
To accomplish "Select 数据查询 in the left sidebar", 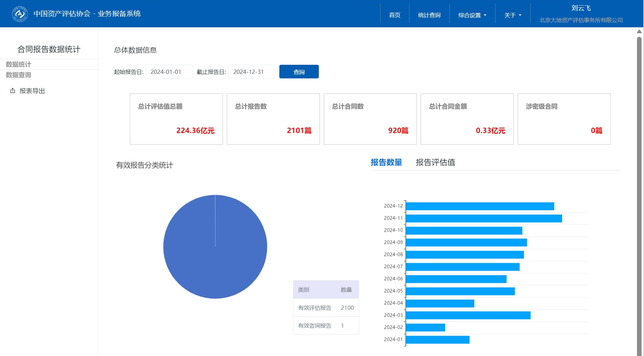I will click(19, 75).
